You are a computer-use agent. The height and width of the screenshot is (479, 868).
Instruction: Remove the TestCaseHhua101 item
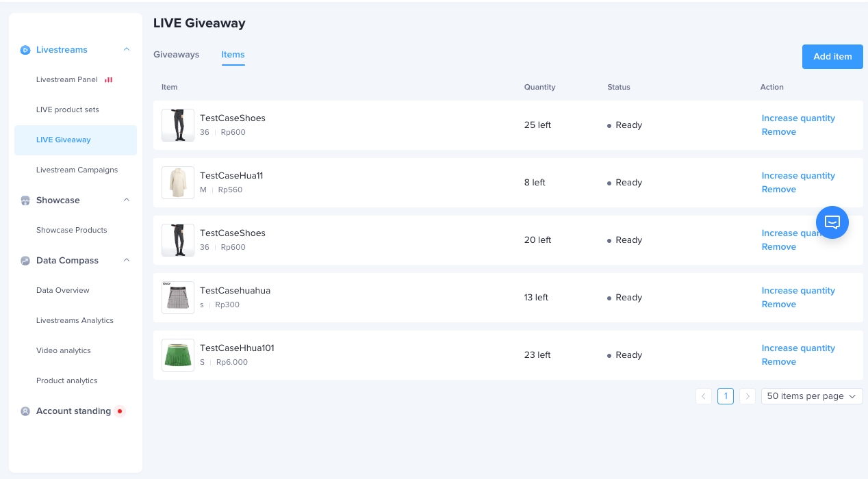779,362
